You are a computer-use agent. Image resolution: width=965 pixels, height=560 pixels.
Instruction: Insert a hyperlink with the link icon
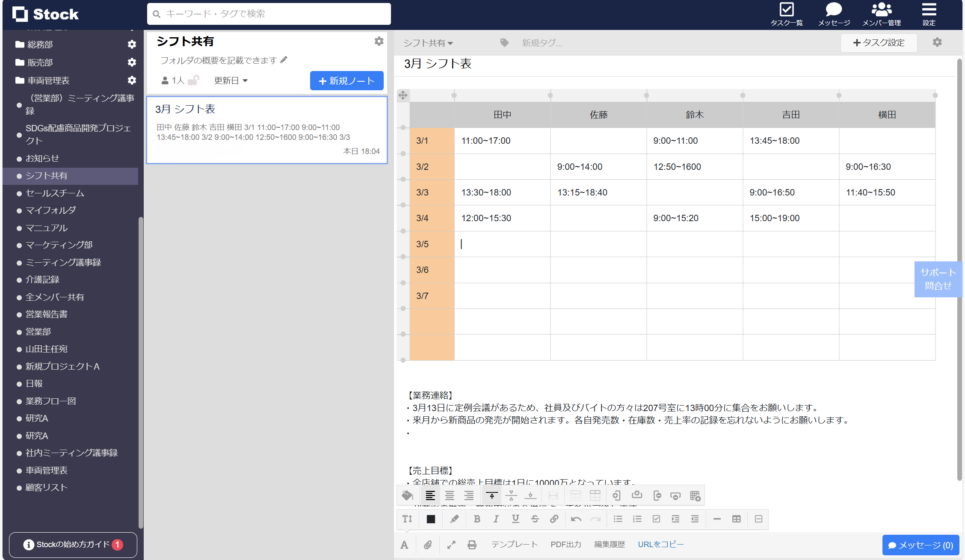(x=554, y=519)
